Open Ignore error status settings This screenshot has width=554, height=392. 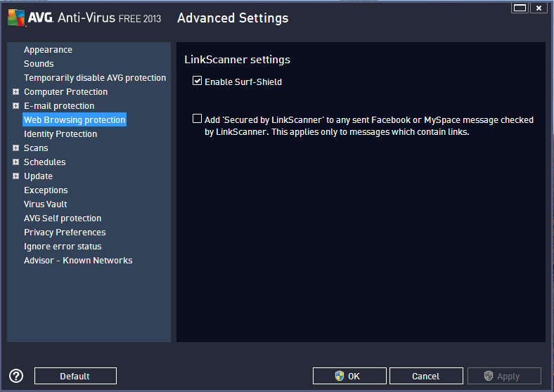63,246
